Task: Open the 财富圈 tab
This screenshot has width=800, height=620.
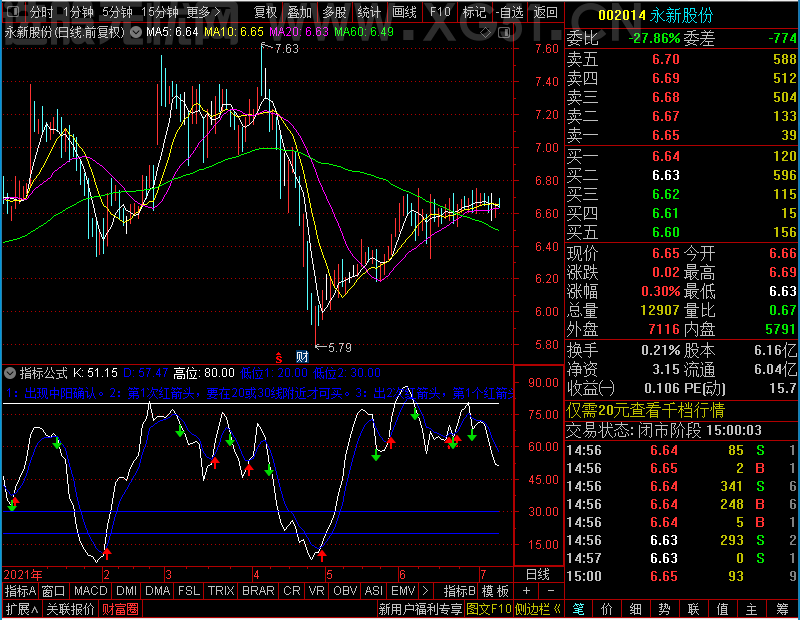Action: click(x=120, y=609)
